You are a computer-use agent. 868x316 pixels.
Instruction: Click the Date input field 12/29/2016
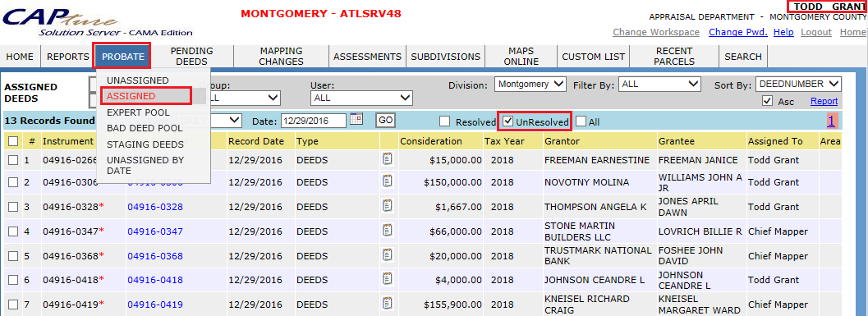pos(314,121)
